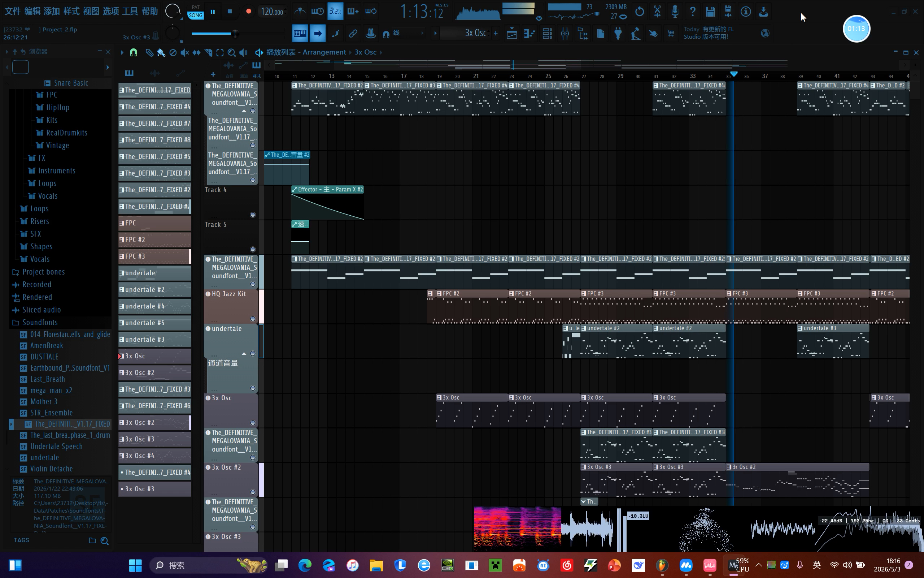Viewport: 924px width, 578px height.
Task: Select the Mute tool in playlist toolbar
Action: (185, 52)
